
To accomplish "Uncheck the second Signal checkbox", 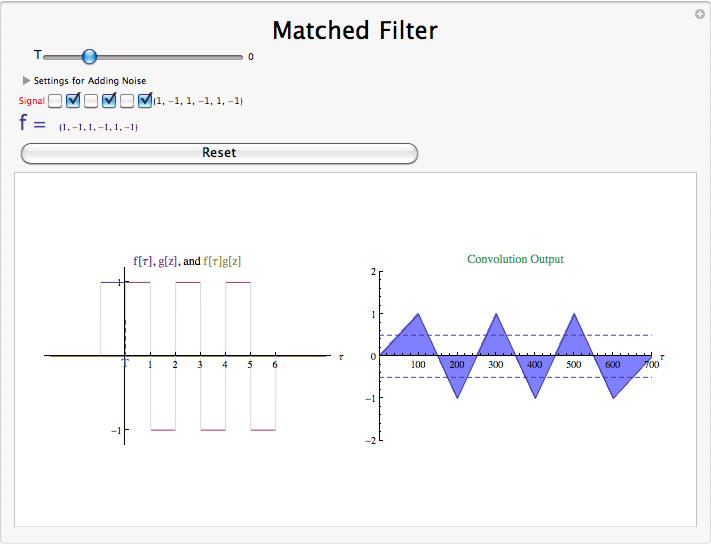I will pos(73,101).
